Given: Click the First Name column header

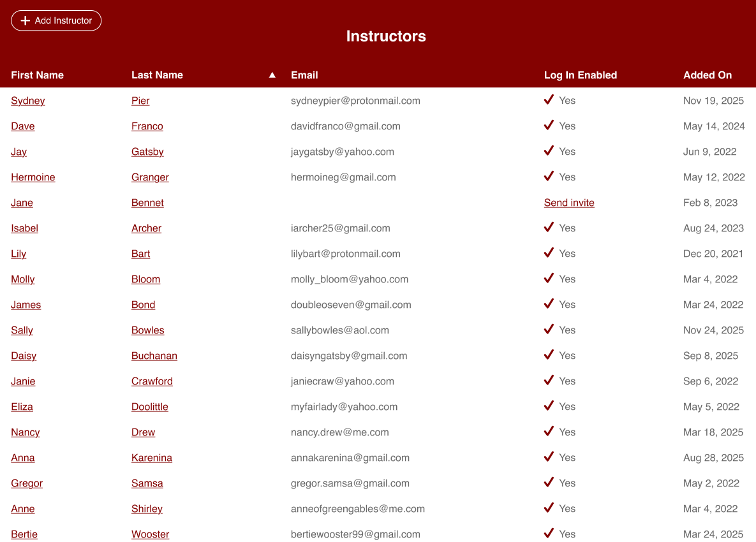Looking at the screenshot, I should click(x=37, y=75).
